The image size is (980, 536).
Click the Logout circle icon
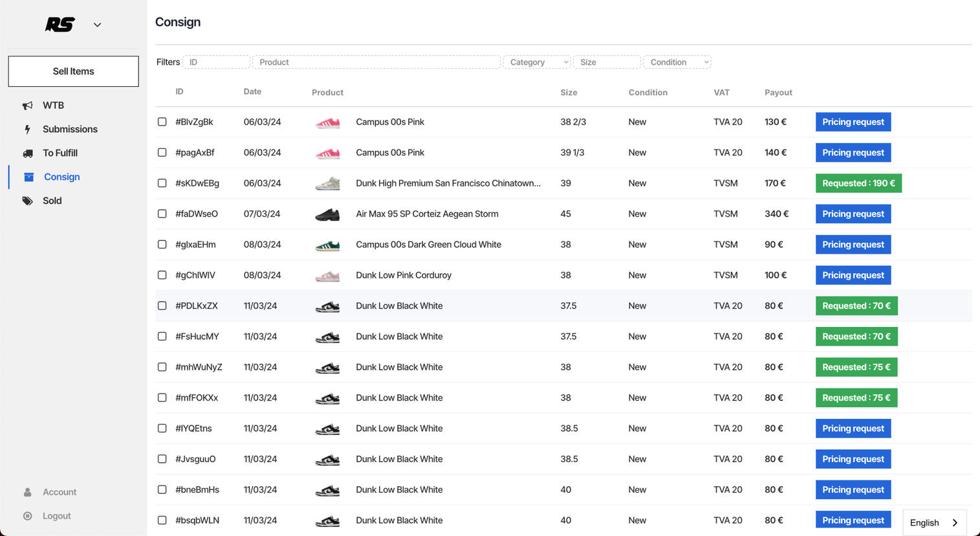[27, 516]
